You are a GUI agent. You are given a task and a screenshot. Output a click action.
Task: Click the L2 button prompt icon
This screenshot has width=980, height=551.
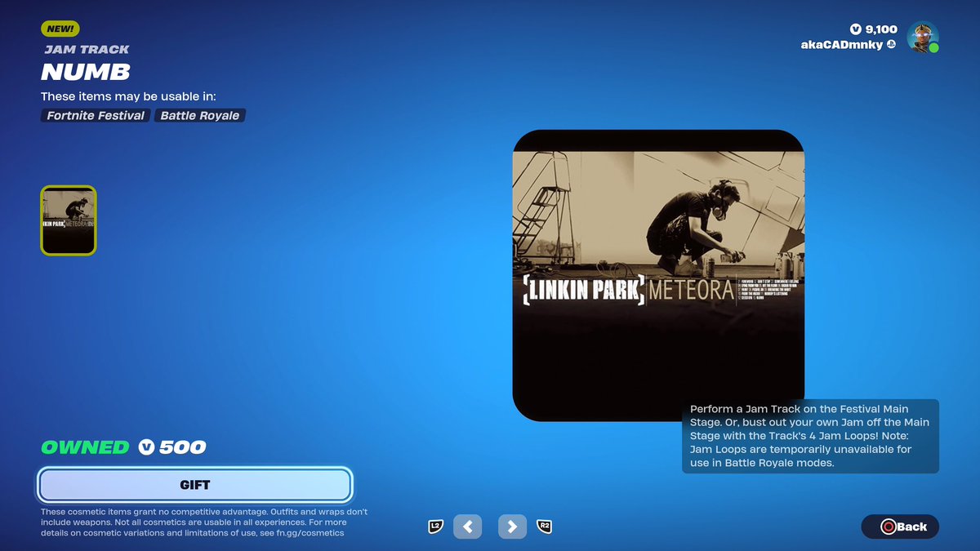click(435, 527)
